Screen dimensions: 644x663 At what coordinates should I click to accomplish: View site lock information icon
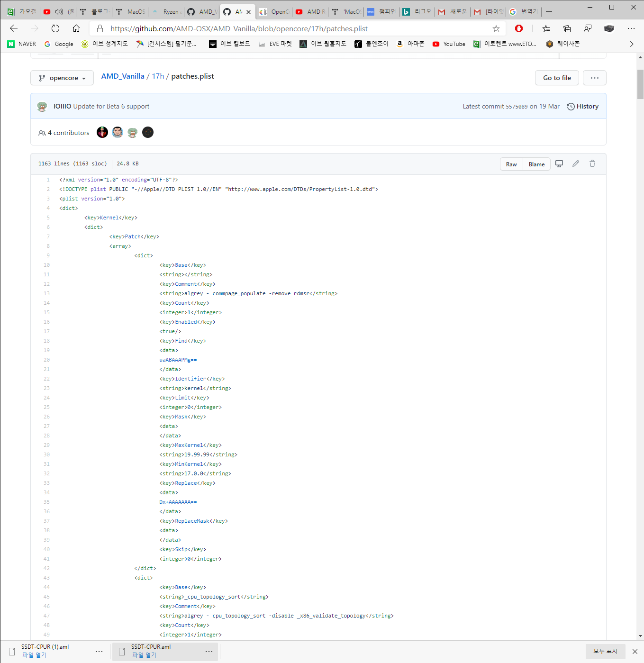[x=100, y=28]
